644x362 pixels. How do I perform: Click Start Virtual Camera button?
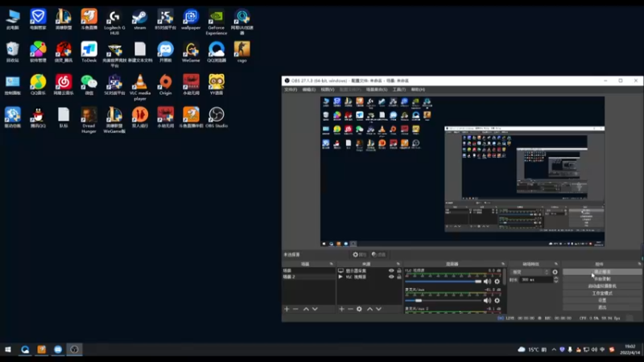pos(602,286)
